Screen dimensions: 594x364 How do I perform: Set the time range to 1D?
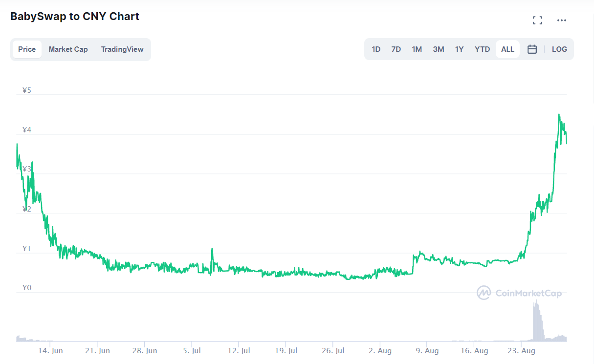[x=376, y=49]
